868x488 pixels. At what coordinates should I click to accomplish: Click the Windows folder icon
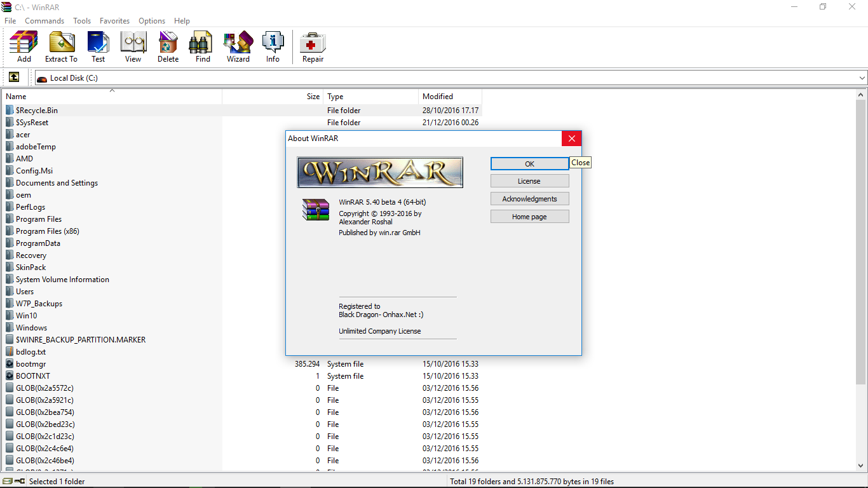[10, 327]
